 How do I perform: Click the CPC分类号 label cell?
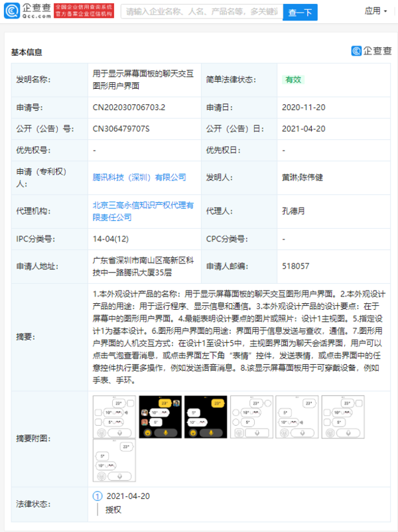click(x=239, y=239)
